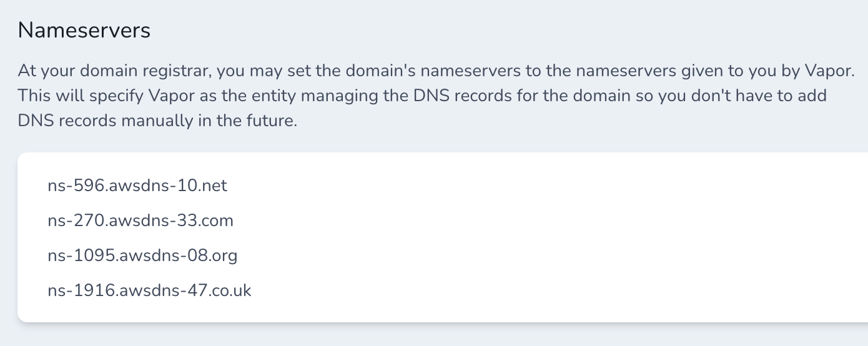Select the ns-596.awsdns-10.net nameserver entry
The width and height of the screenshot is (868, 346).
click(x=137, y=185)
